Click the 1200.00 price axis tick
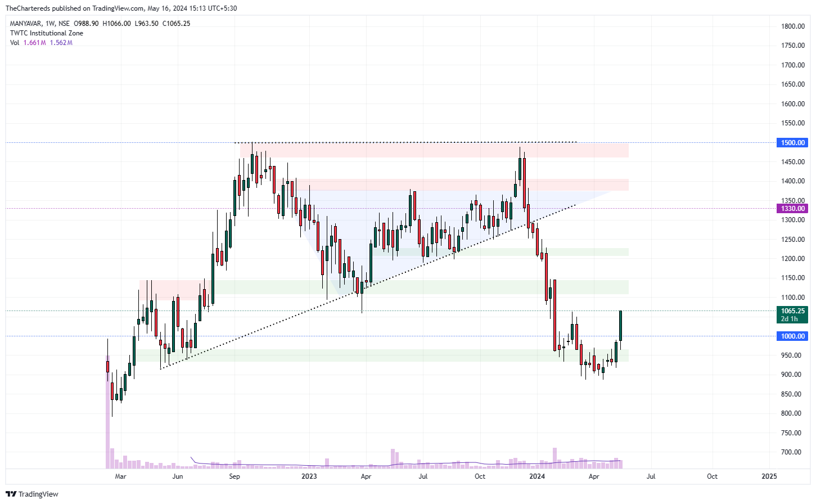The height and width of the screenshot is (504, 816). 793,259
